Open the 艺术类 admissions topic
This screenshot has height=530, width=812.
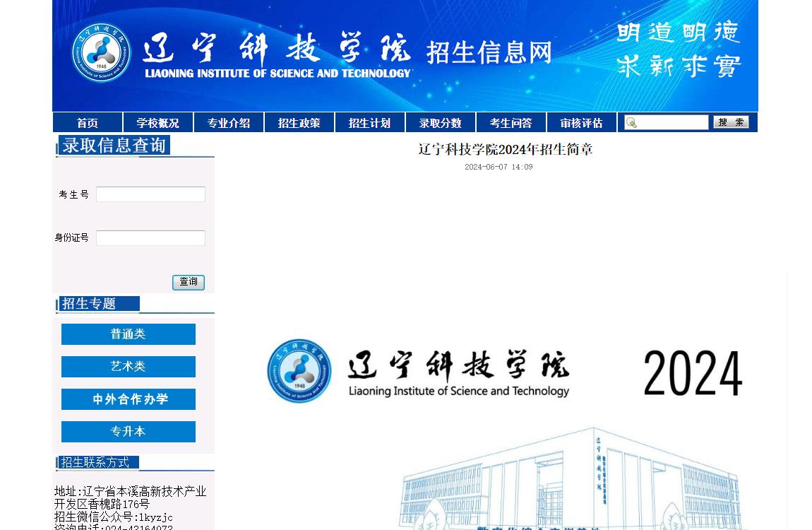pyautogui.click(x=129, y=367)
